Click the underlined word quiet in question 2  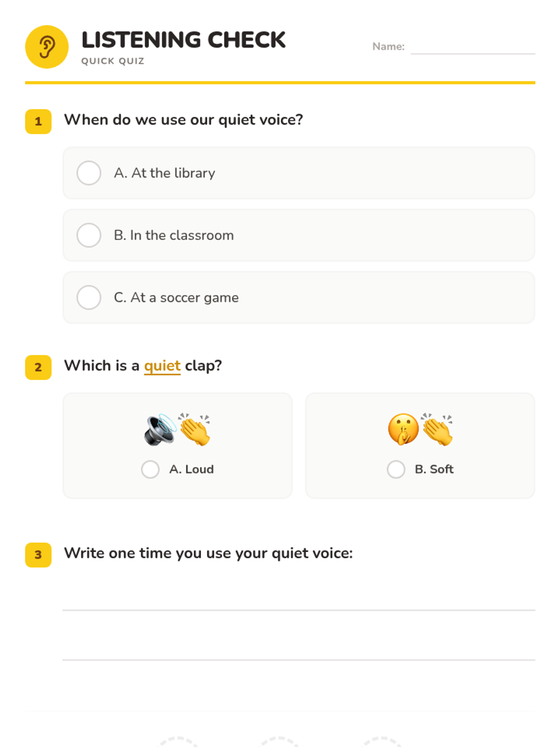(162, 366)
